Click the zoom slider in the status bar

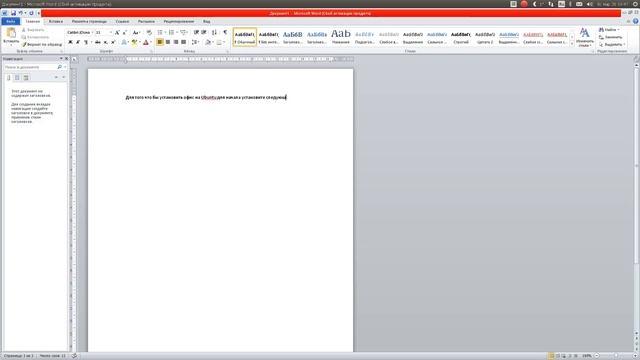click(615, 356)
